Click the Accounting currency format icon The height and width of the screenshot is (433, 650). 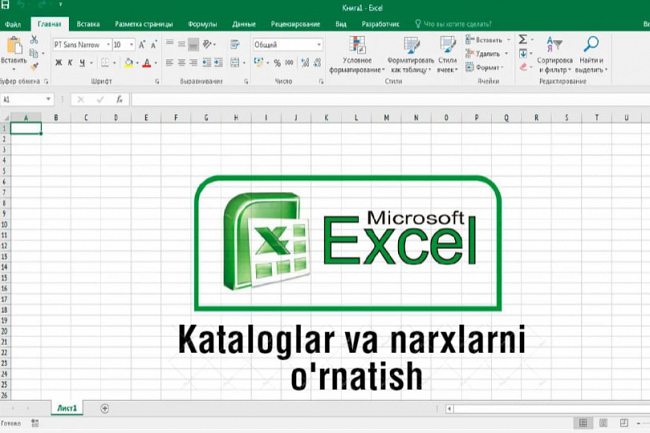[x=258, y=63]
